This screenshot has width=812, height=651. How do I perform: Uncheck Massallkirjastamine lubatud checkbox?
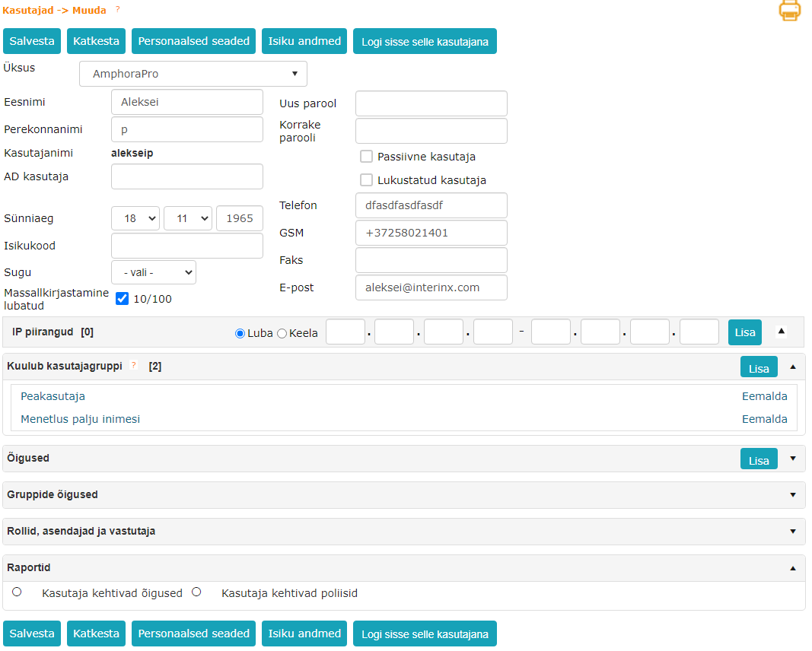coord(122,299)
